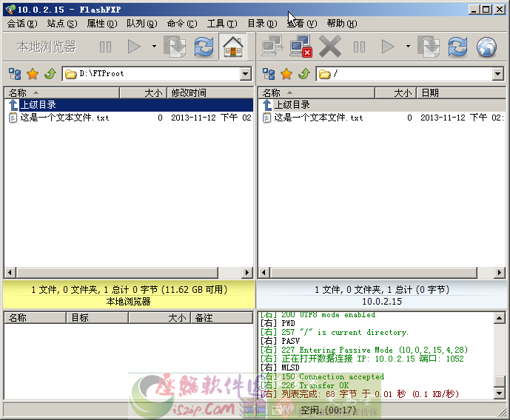Select the txt file in local pane
This screenshot has height=420, width=510.
tap(129, 118)
